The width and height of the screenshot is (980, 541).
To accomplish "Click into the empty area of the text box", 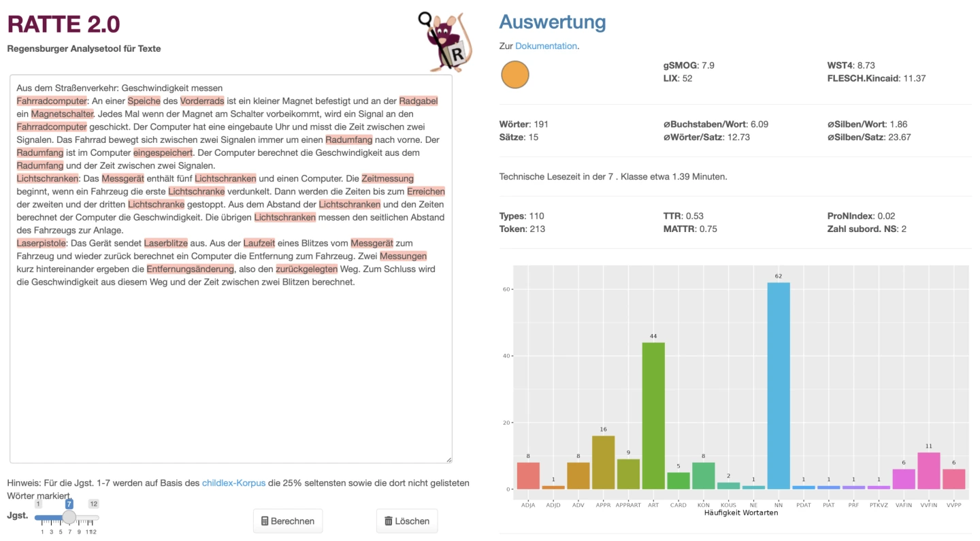I will click(x=231, y=374).
